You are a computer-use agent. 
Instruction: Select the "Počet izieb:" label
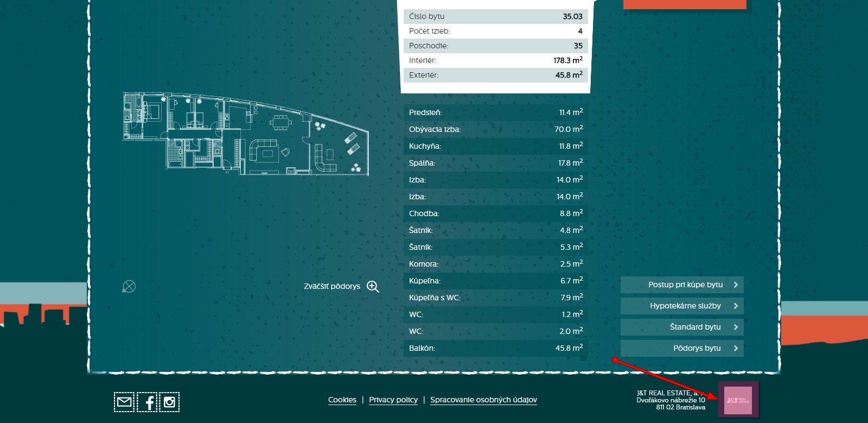[x=430, y=31]
